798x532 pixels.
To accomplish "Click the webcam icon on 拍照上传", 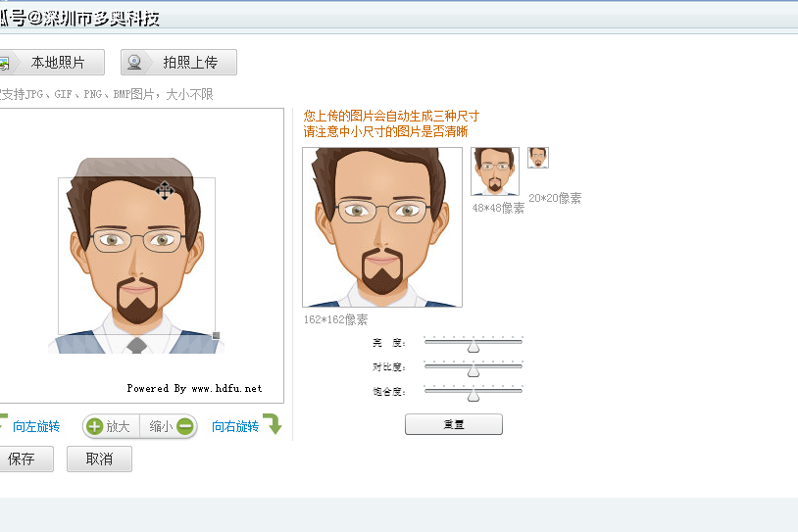I will coord(134,62).
